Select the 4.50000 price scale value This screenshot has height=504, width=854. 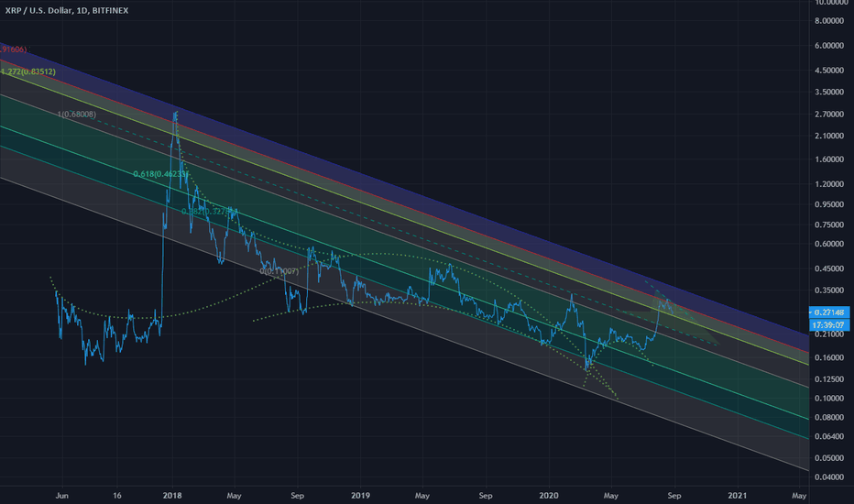[829, 71]
